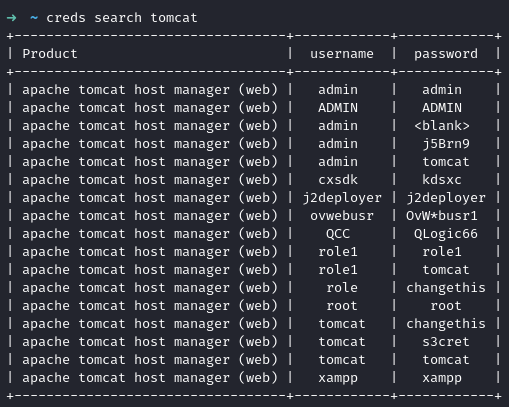Click the green prompt arrow icon
Viewport: 509px width, 407px height.
[x=12, y=18]
